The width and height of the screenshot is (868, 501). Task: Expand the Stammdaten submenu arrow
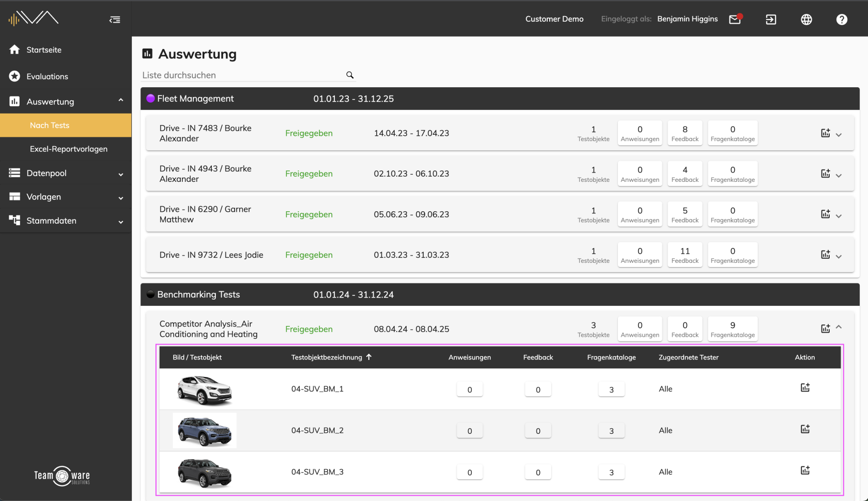121,222
